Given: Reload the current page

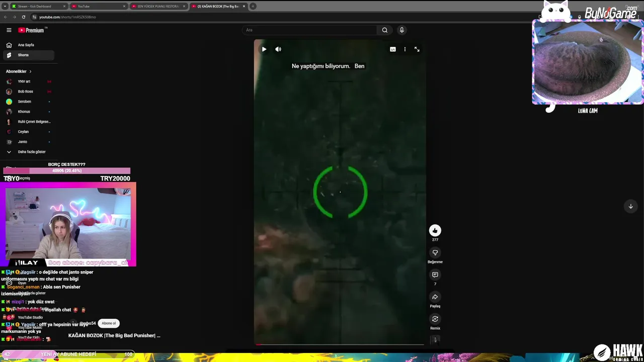Looking at the screenshot, I should point(23,17).
